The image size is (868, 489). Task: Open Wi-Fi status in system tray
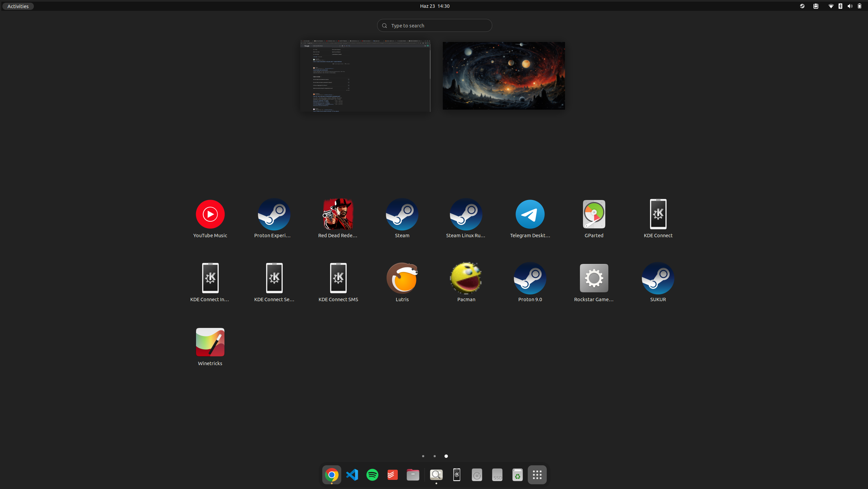click(831, 6)
